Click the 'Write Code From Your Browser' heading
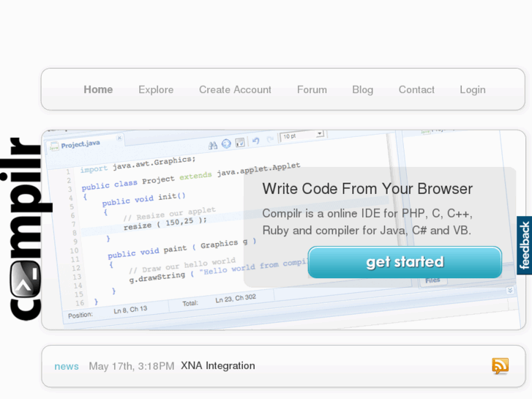This screenshot has width=532, height=399. click(367, 189)
